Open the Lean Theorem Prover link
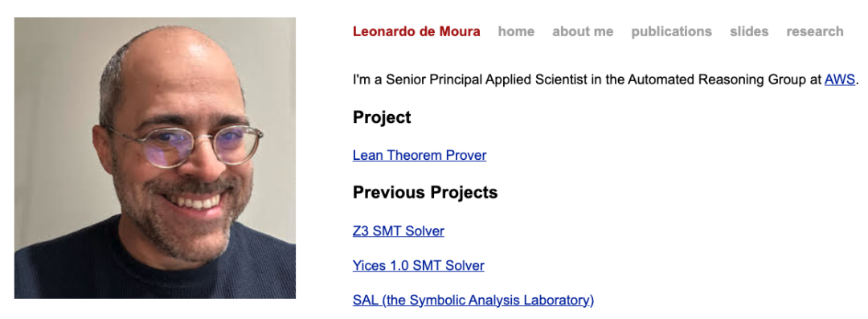 point(420,156)
